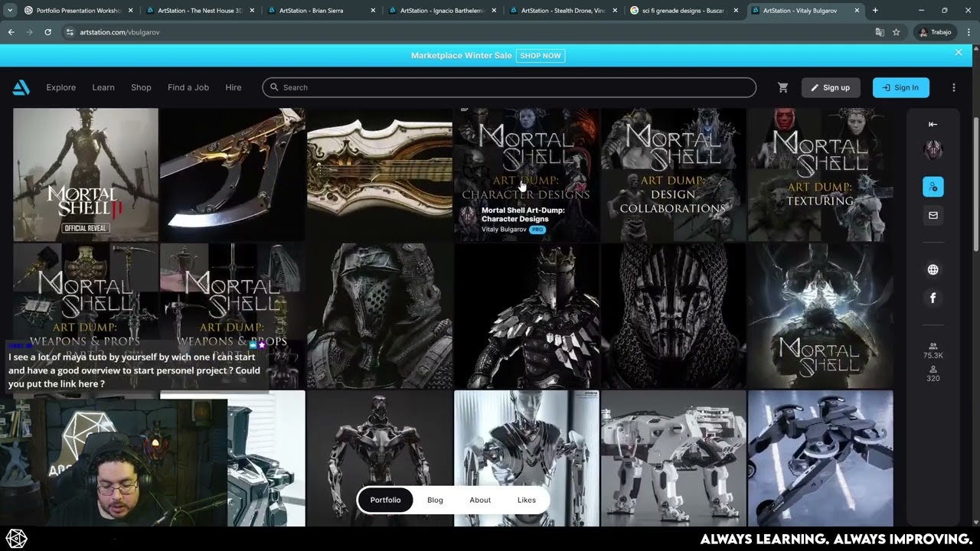Click the message envelope icon
Screen dimensions: 980x551
tap(933, 215)
